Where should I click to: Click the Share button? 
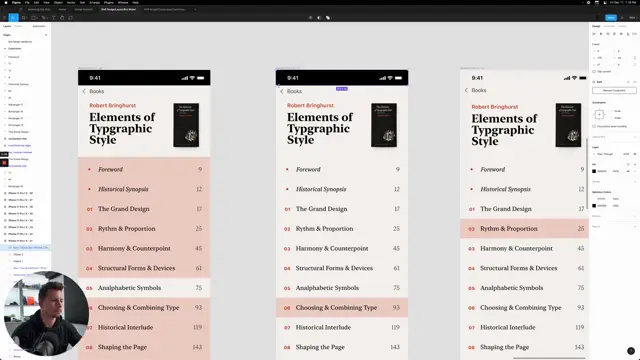coord(611,18)
